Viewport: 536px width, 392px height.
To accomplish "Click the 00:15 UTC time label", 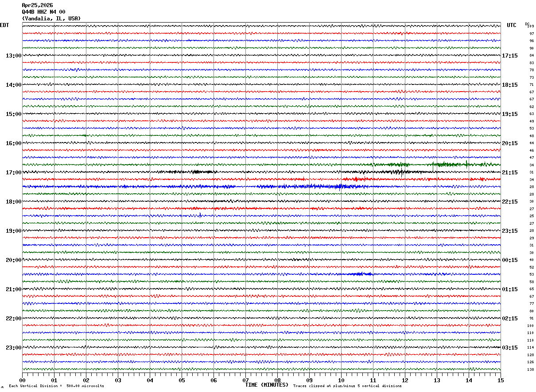I will pyautogui.click(x=510, y=260).
